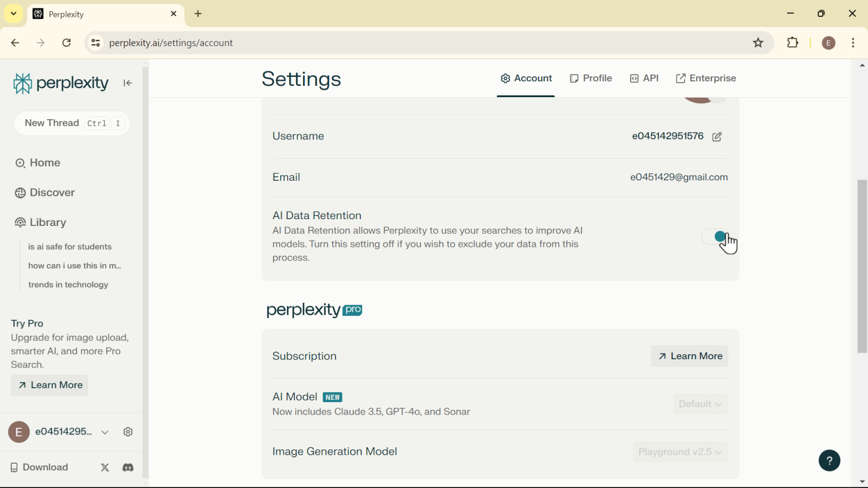Viewport: 868px width, 488px height.
Task: Open the Playground v2.5 image model dropdown
Action: tap(680, 452)
